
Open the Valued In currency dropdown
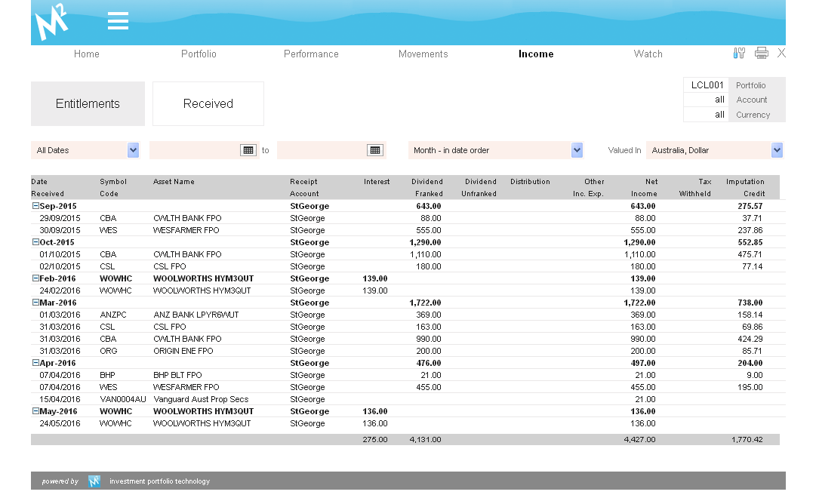pyautogui.click(x=777, y=150)
